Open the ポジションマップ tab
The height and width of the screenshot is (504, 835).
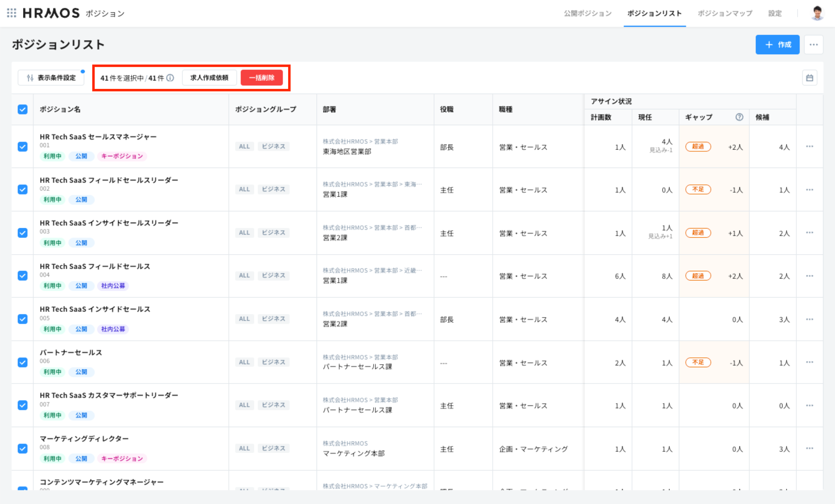[725, 13]
